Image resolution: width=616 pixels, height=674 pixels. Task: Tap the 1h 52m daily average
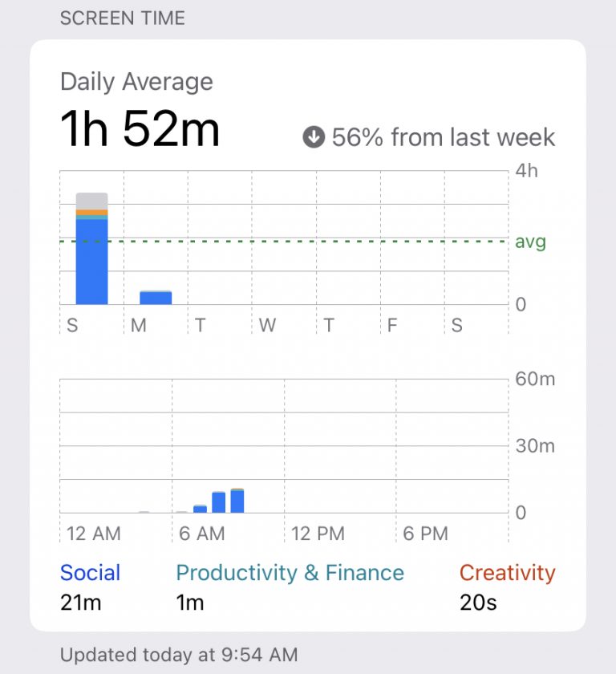[140, 129]
